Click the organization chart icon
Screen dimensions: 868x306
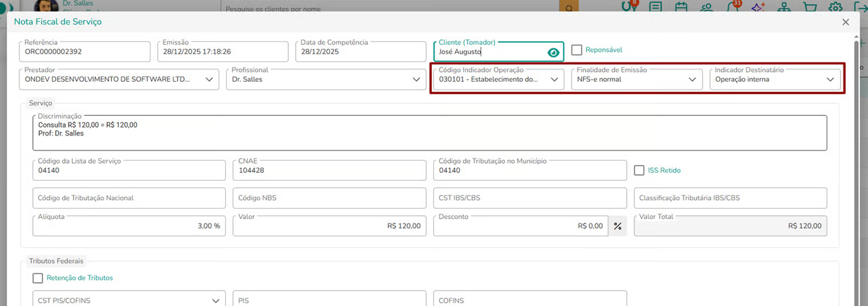point(784,7)
